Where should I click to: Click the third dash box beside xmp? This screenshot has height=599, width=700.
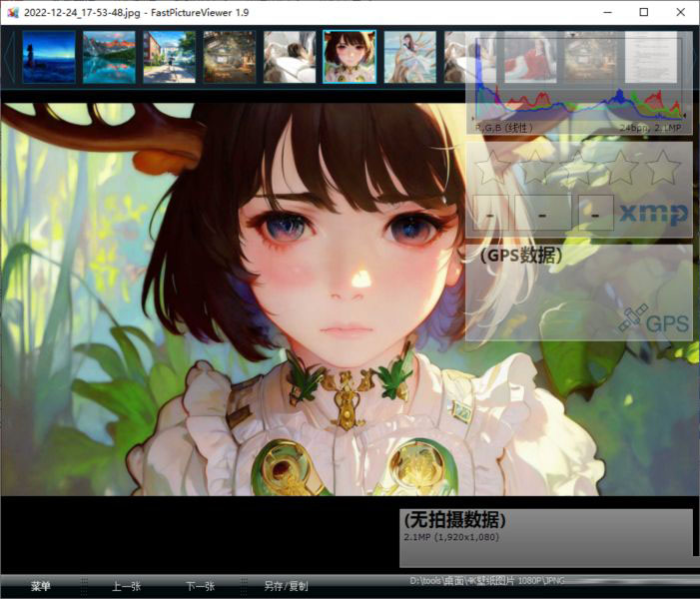click(x=595, y=213)
